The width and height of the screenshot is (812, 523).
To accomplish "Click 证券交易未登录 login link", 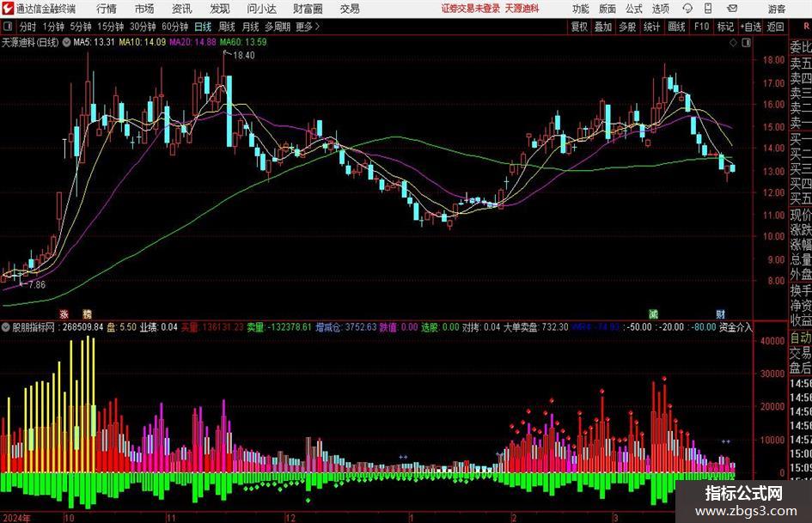I will (x=471, y=9).
